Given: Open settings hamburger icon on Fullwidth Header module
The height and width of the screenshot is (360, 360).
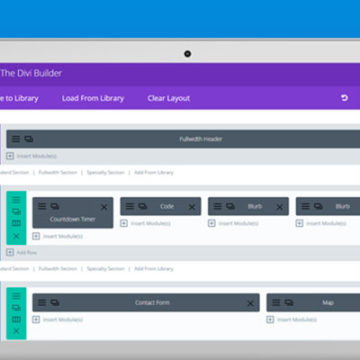Looking at the screenshot, I should coord(16,139).
